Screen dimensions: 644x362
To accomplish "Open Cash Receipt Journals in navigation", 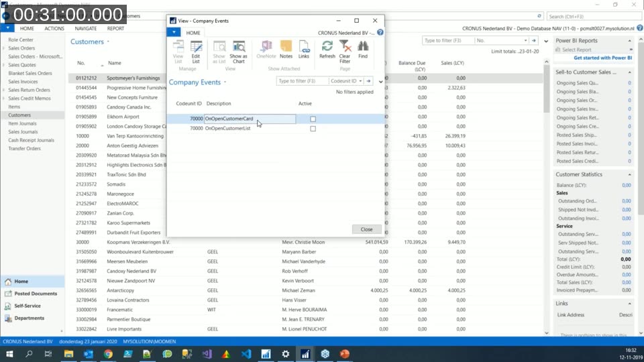I will pyautogui.click(x=32, y=140).
